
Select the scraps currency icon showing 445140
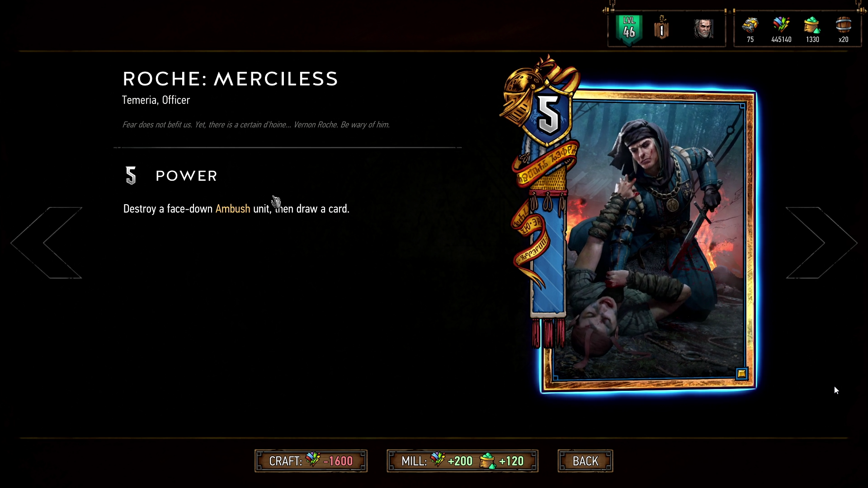[781, 25]
